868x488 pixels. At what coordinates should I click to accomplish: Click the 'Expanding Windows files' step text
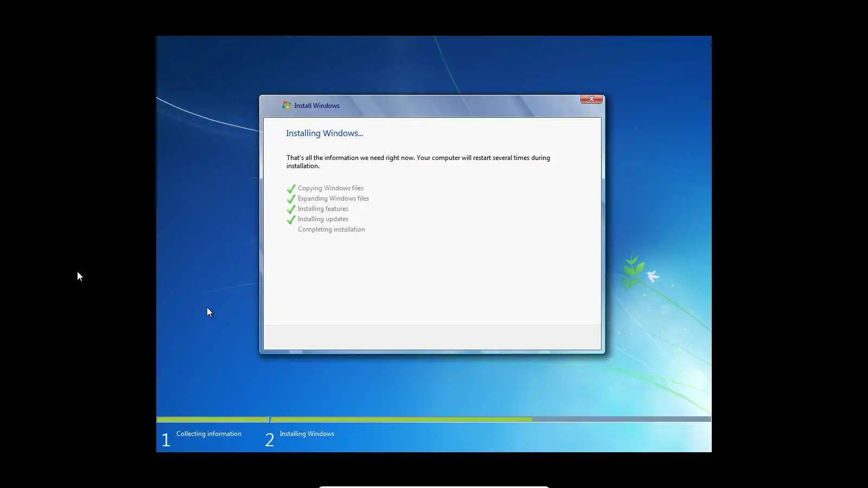coord(333,198)
